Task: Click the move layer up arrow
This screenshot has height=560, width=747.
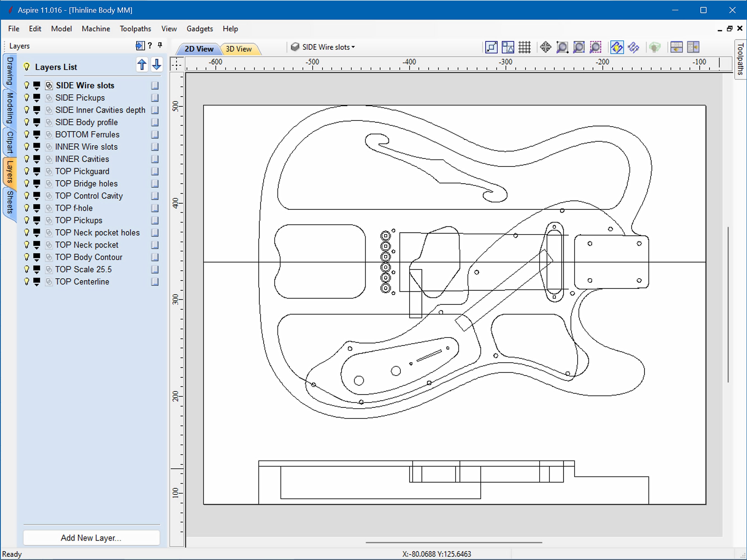Action: (142, 65)
